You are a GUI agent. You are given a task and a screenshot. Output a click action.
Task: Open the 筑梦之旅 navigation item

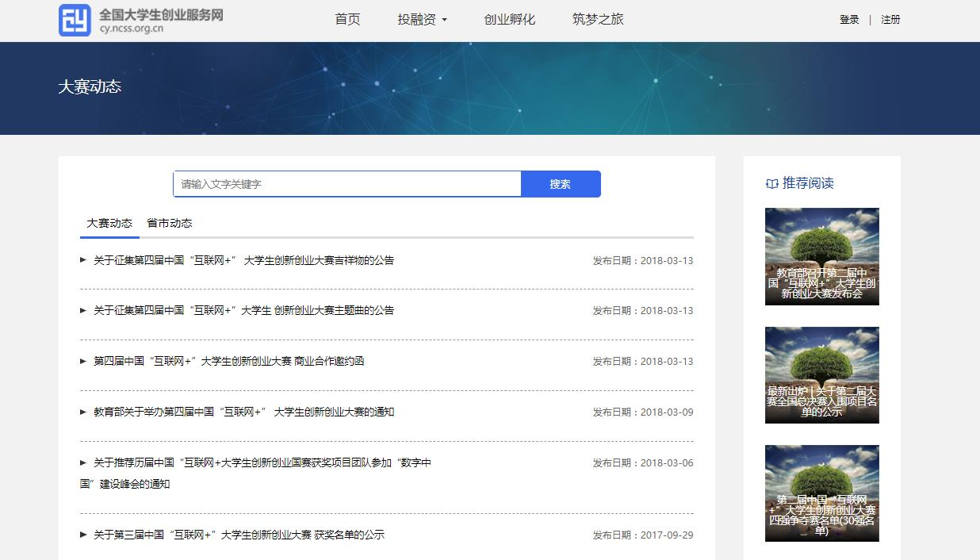click(598, 20)
